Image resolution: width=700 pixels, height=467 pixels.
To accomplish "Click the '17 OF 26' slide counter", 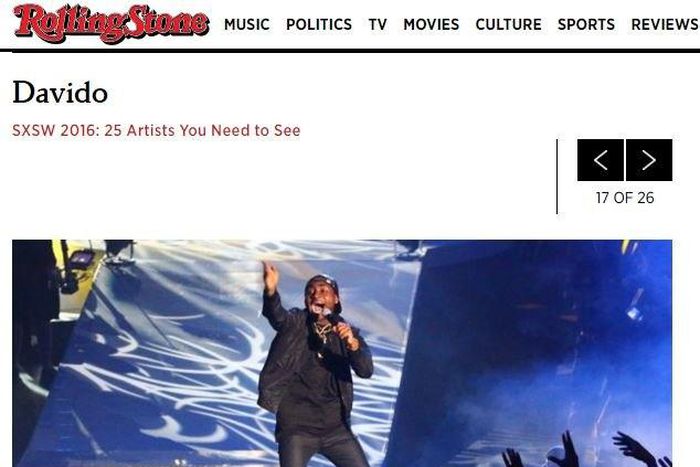I will point(625,198).
